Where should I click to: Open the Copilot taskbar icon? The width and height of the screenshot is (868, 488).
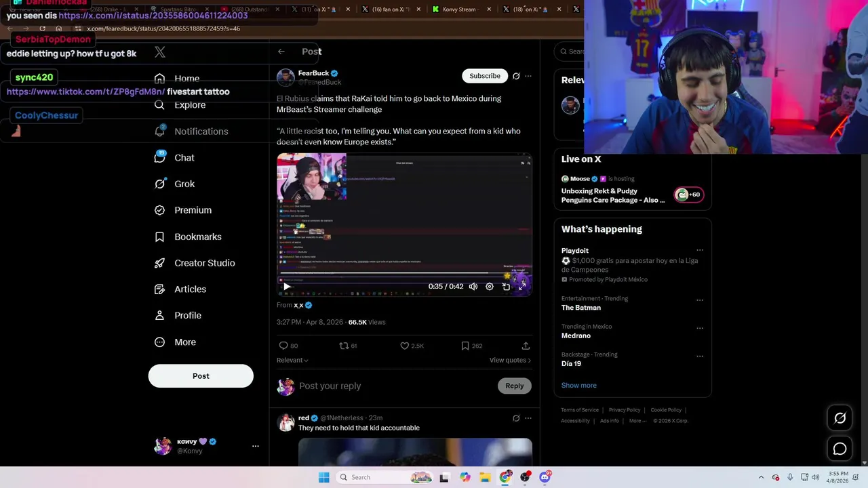click(465, 477)
